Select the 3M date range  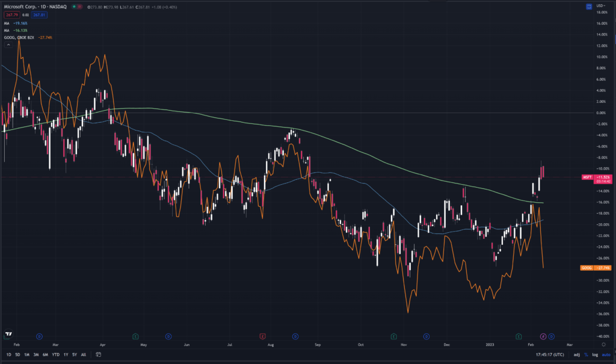coord(35,354)
